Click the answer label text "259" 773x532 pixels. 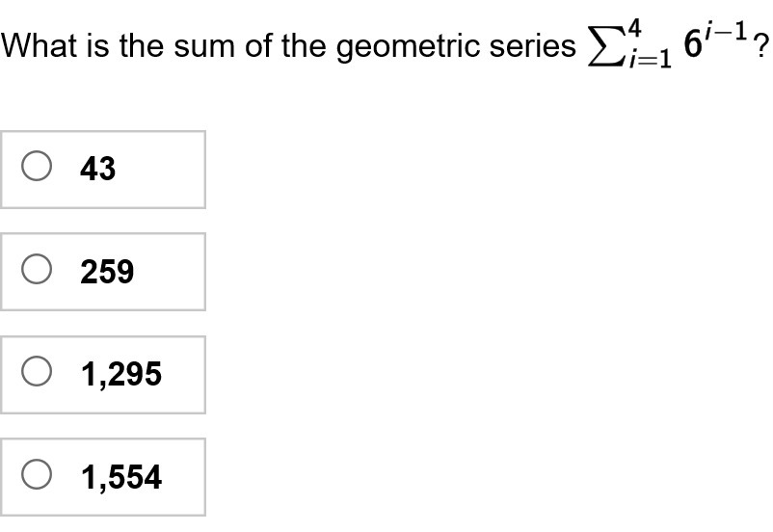[x=107, y=272]
